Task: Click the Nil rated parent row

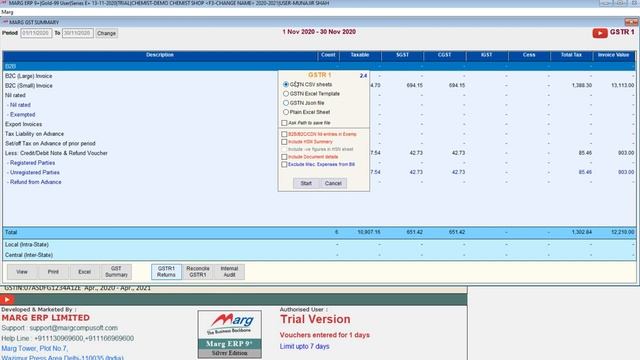Action: click(x=319, y=95)
